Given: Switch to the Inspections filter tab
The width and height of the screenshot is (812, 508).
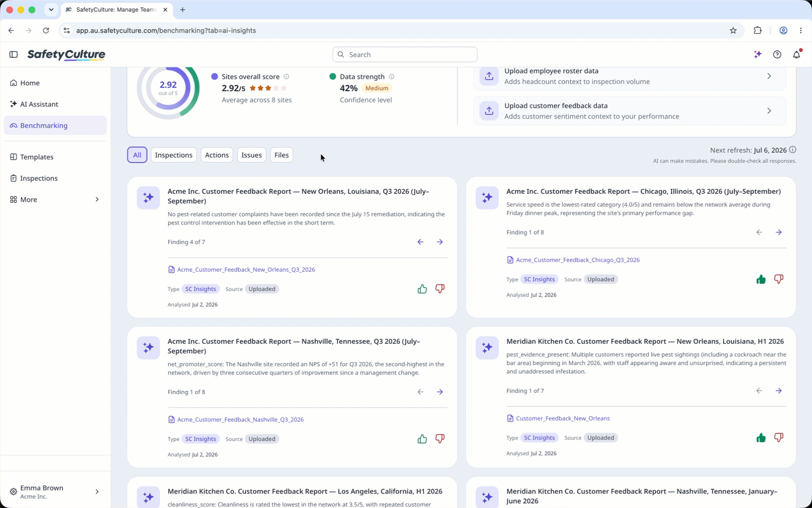Looking at the screenshot, I should 174,155.
